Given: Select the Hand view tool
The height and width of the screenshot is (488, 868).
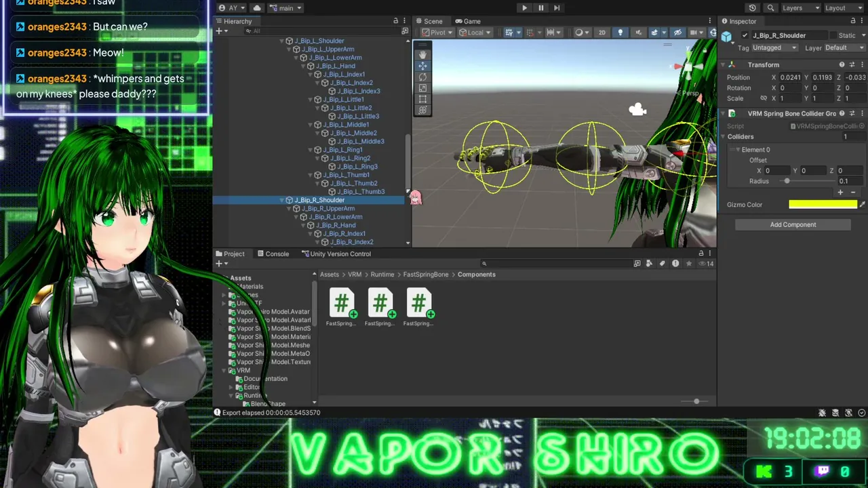Looking at the screenshot, I should 422,54.
